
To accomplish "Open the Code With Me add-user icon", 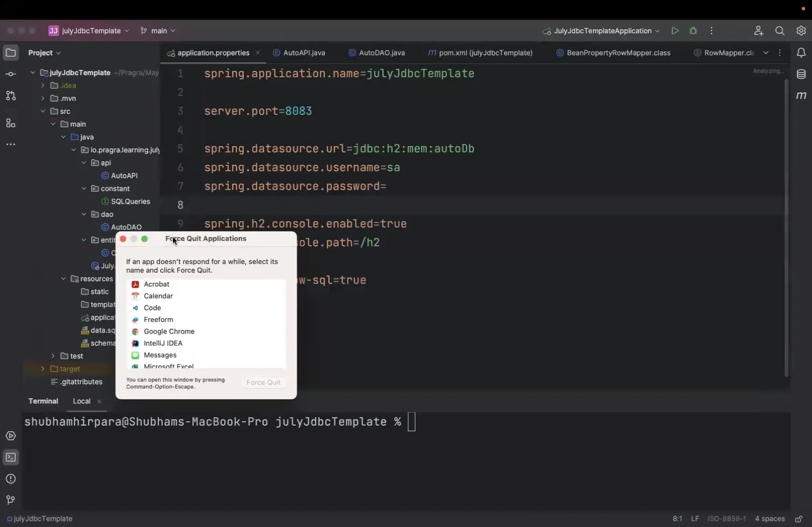I will point(758,31).
